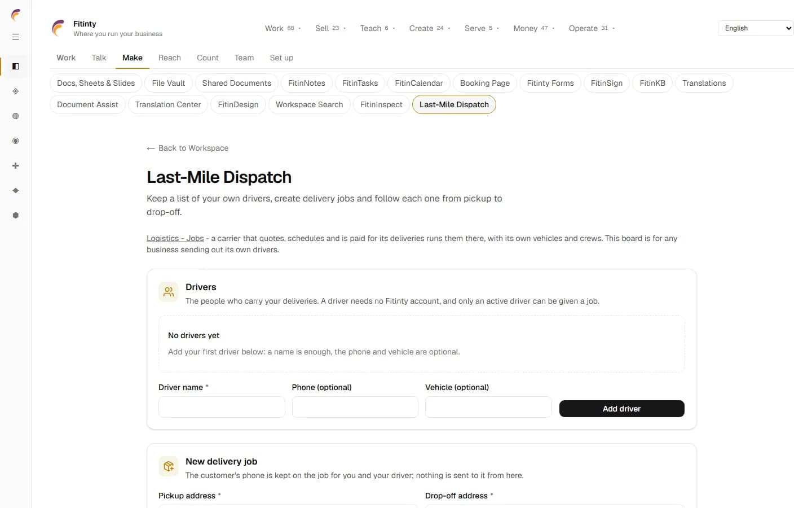Open Workspace Search
This screenshot has height=508, width=812.
coord(310,104)
